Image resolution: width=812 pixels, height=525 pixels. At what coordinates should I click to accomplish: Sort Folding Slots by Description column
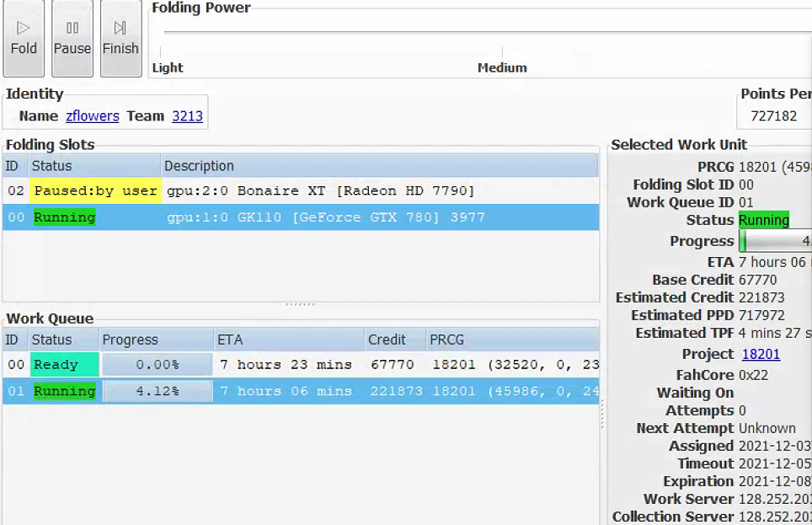pyautogui.click(x=380, y=166)
